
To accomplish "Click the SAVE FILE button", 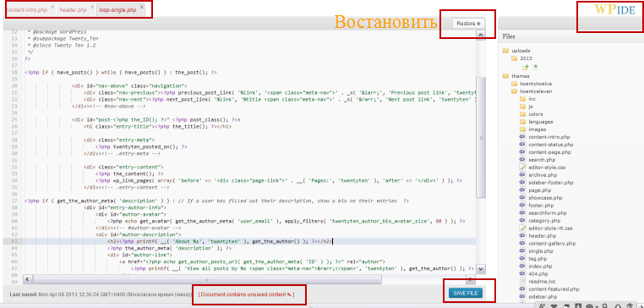I will click(x=466, y=294).
